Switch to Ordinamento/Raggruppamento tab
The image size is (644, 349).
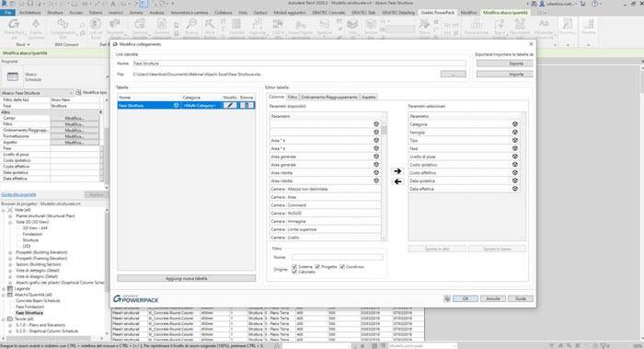coord(329,97)
